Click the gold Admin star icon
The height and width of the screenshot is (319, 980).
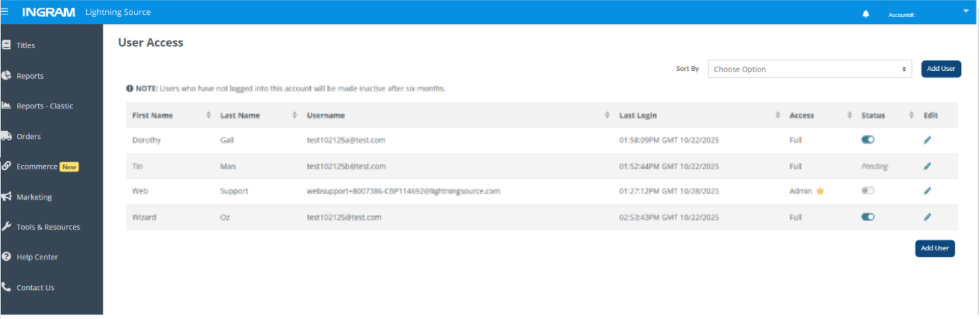(x=821, y=191)
